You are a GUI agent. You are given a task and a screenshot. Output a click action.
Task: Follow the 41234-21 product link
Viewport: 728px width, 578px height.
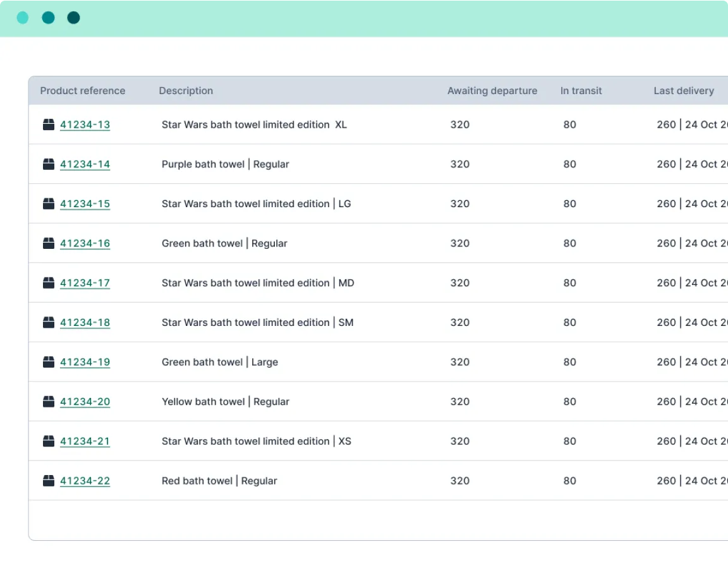click(x=85, y=442)
